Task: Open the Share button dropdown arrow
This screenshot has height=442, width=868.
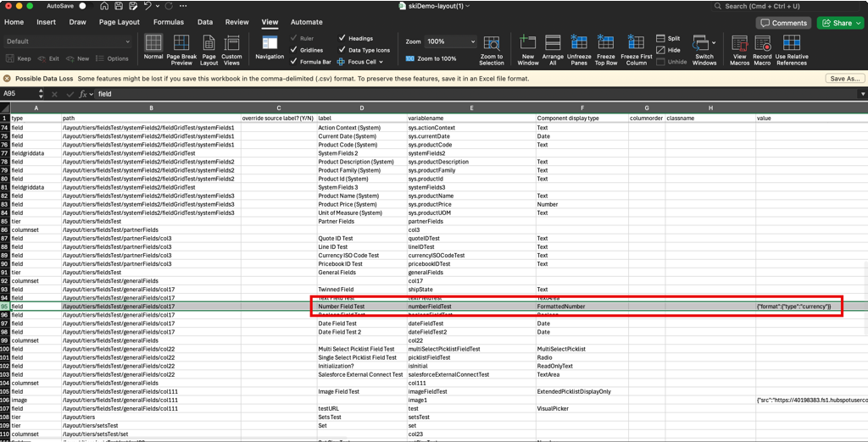Action: [x=859, y=23]
